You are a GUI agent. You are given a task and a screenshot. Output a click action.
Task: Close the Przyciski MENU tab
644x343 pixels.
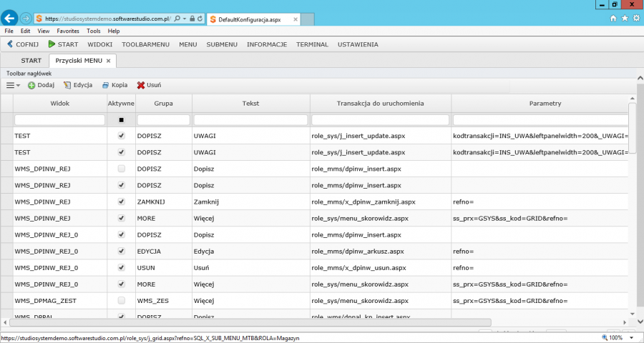pyautogui.click(x=109, y=61)
